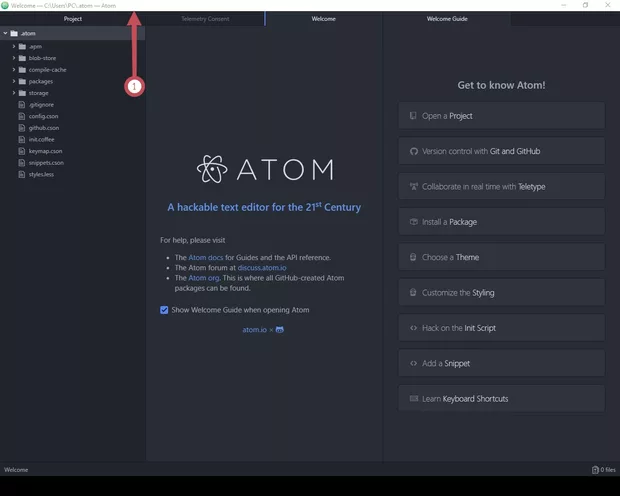Click the Atom logo in the title bar

pyautogui.click(x=5, y=6)
